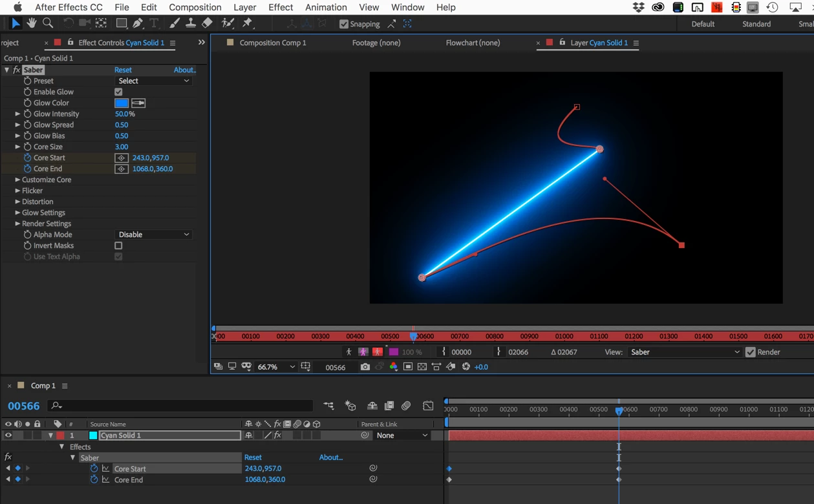The image size is (814, 504).
Task: Click the snapshot camera icon
Action: tap(365, 367)
